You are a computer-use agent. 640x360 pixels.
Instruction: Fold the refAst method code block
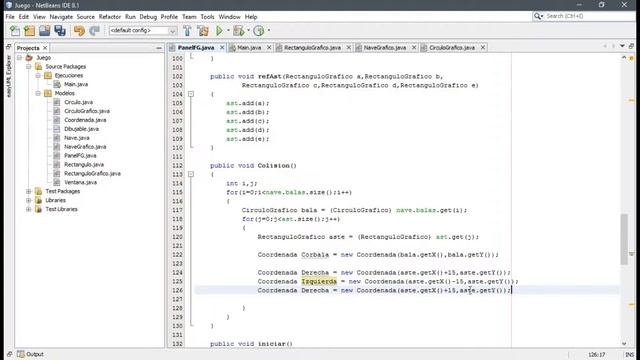(x=191, y=94)
